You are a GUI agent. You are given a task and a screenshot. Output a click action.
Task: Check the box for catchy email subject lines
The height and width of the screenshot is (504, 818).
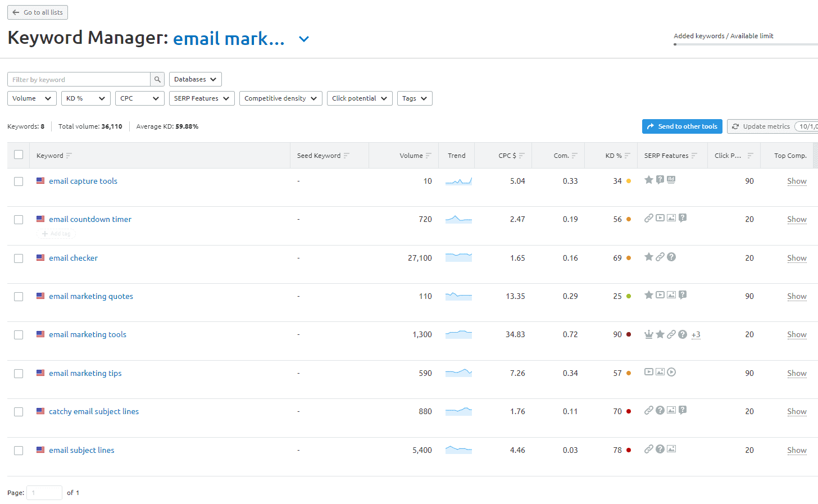pos(19,412)
